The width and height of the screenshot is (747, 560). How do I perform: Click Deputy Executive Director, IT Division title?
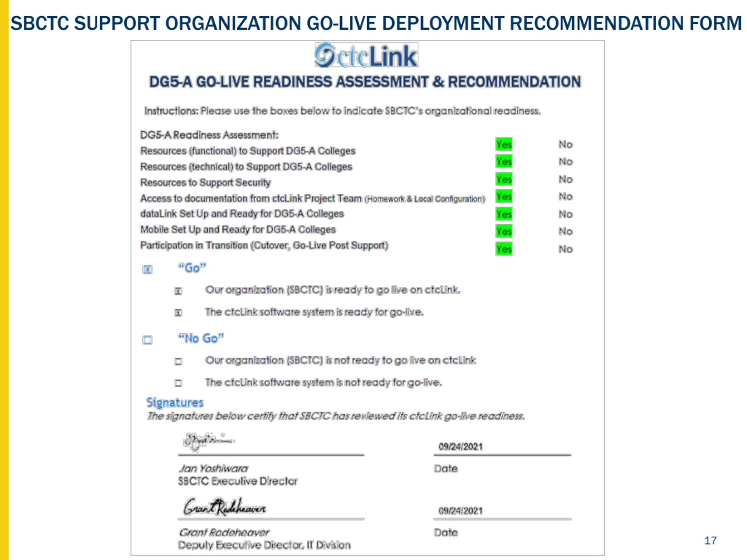pyautogui.click(x=264, y=545)
